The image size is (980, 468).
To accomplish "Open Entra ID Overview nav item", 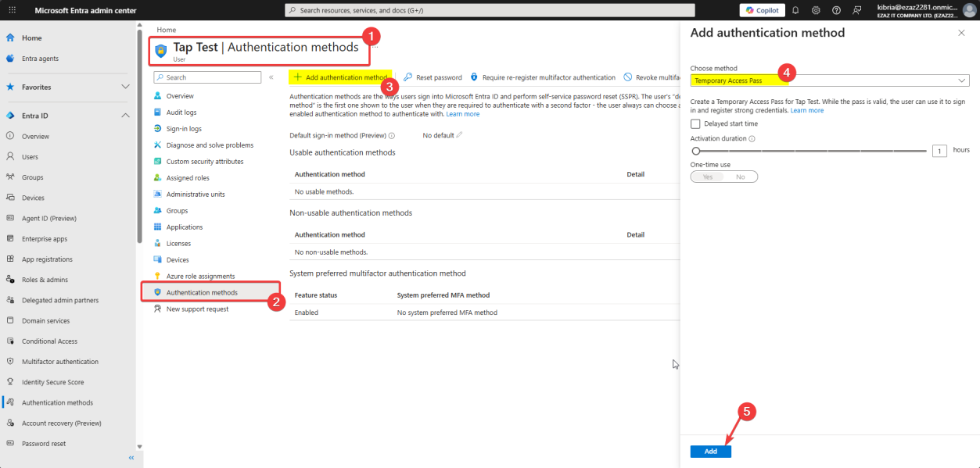I will pyautogui.click(x=35, y=136).
